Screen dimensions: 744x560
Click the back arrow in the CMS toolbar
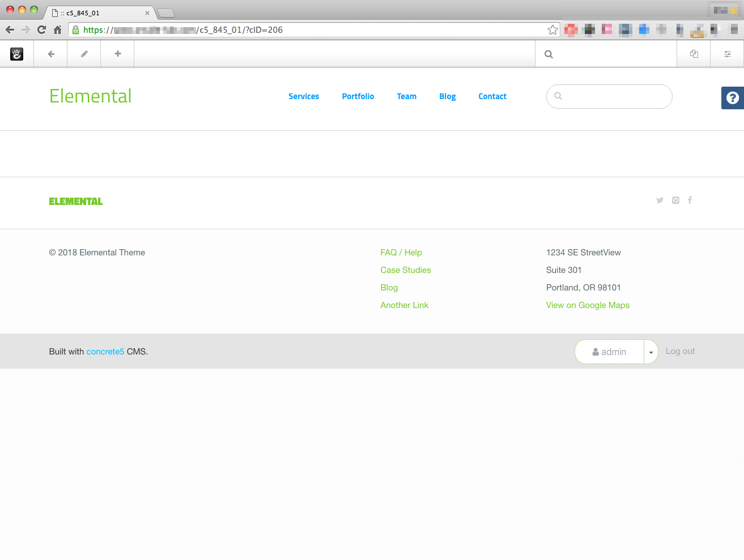coord(51,54)
